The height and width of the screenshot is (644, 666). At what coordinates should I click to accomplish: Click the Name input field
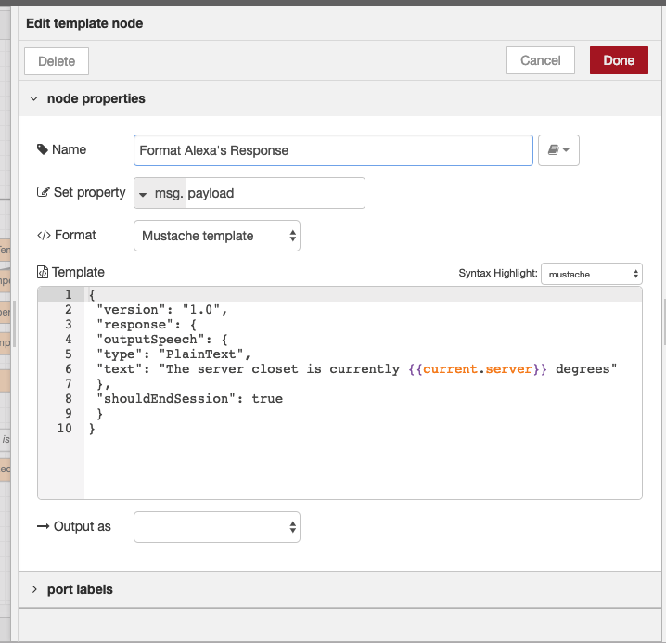coord(333,150)
